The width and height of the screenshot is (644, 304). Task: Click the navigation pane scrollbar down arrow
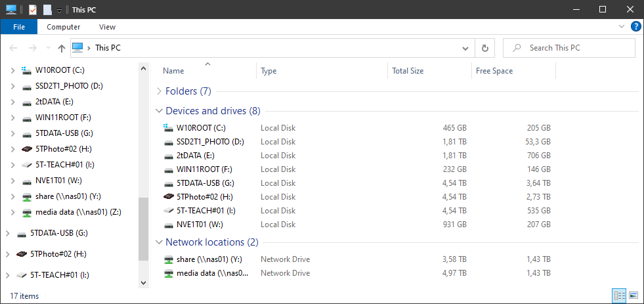tap(143, 282)
